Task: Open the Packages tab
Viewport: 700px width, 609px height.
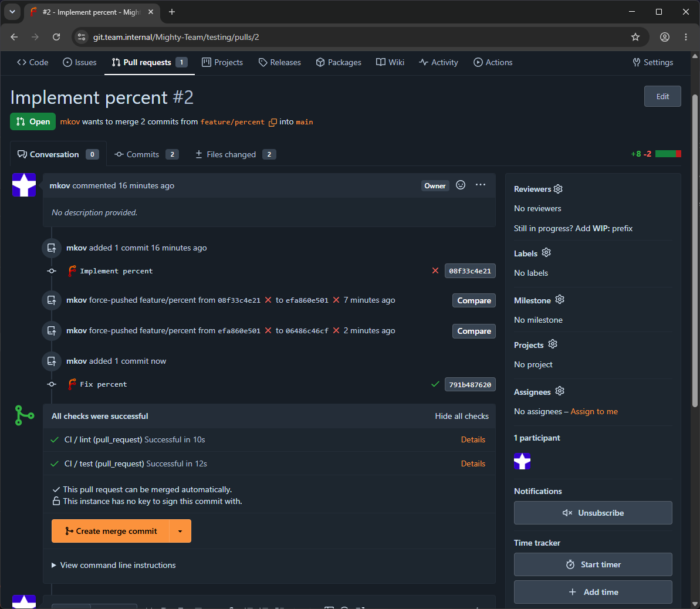Action: click(x=339, y=63)
